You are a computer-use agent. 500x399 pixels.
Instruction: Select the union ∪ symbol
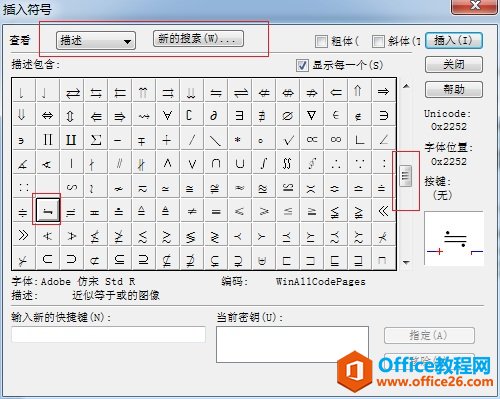pyautogui.click(x=240, y=163)
